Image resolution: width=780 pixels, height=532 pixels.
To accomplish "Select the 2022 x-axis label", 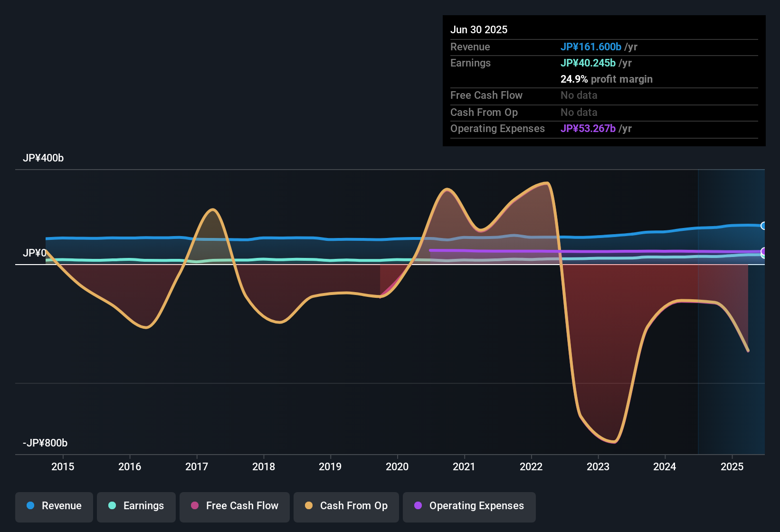I will pyautogui.click(x=531, y=466).
